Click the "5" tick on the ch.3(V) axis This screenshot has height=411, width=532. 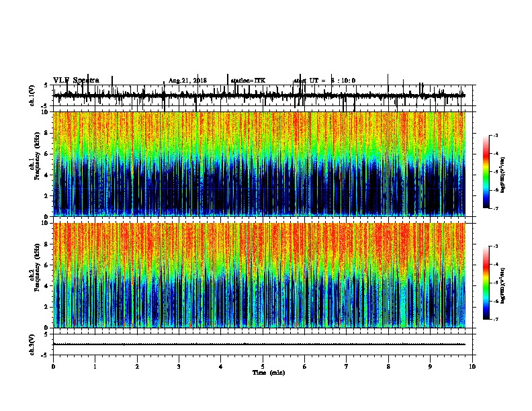(46, 334)
